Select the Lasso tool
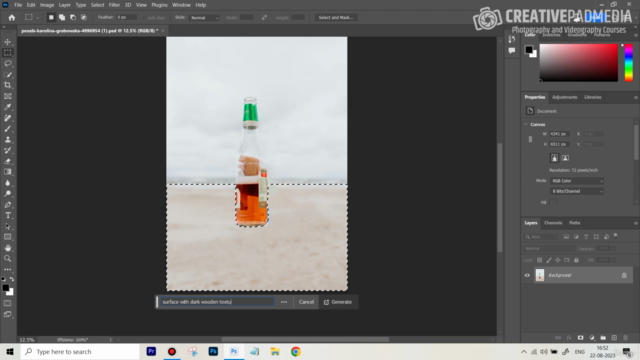The height and width of the screenshot is (360, 640). pyautogui.click(x=8, y=64)
